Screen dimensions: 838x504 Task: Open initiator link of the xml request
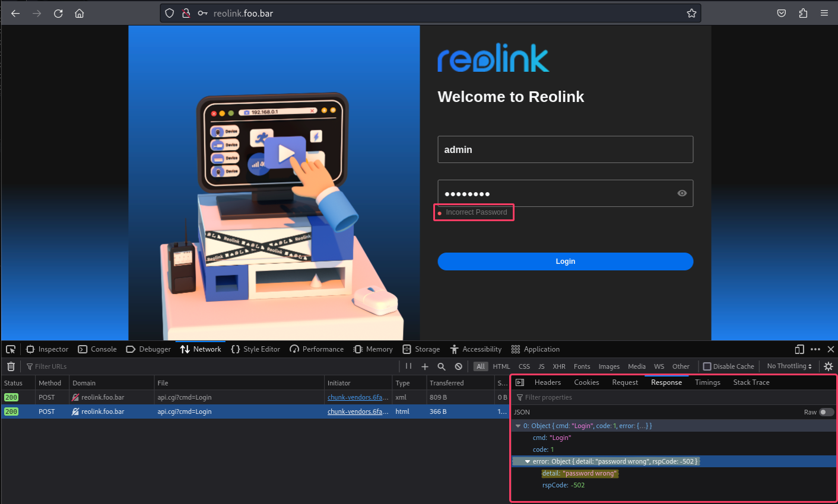358,397
